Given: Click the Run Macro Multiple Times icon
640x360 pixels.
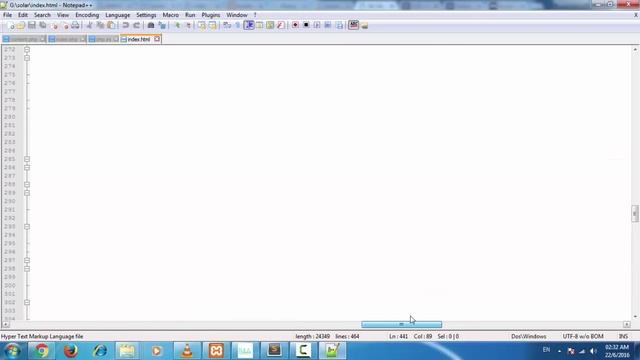Looking at the screenshot, I should 328,25.
